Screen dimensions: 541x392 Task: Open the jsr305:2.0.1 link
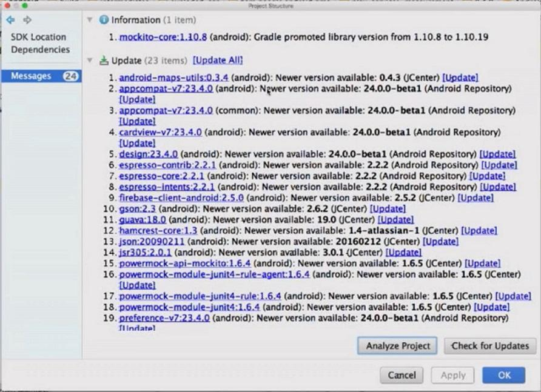pos(145,253)
